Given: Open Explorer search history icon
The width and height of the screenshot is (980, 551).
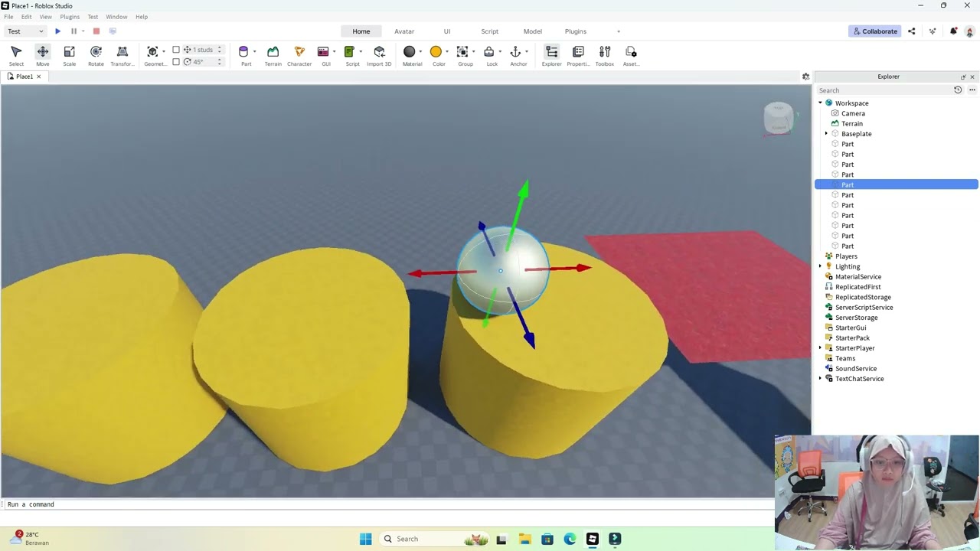Looking at the screenshot, I should tap(958, 90).
